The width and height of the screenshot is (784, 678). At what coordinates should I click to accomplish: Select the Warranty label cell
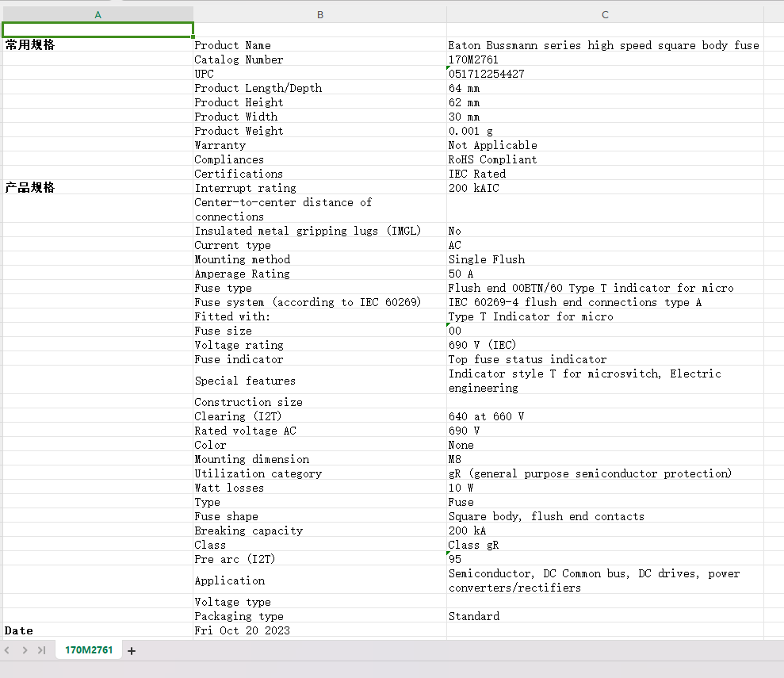coord(320,145)
